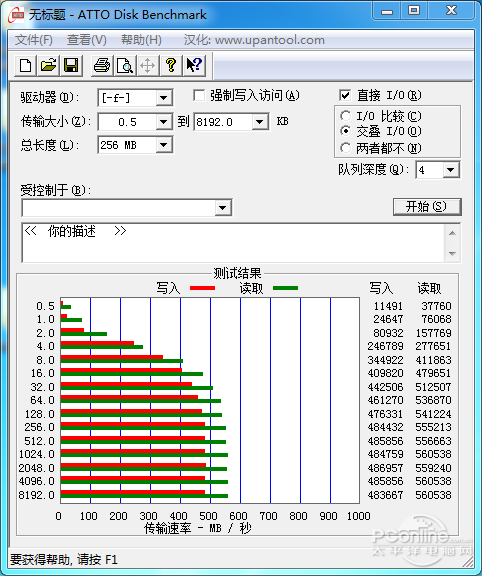482x576 pixels.
Task: Open transfer size end 8192.0 dropdown
Action: [x=259, y=122]
